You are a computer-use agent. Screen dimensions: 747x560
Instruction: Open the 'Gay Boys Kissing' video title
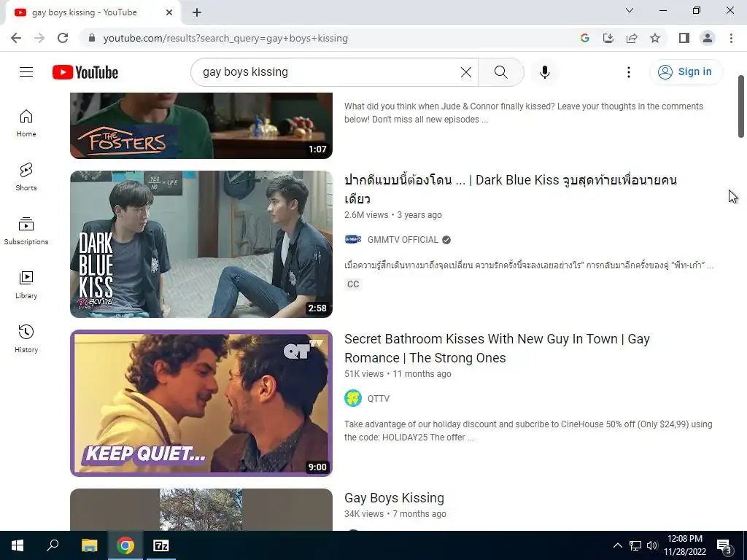[394, 497]
